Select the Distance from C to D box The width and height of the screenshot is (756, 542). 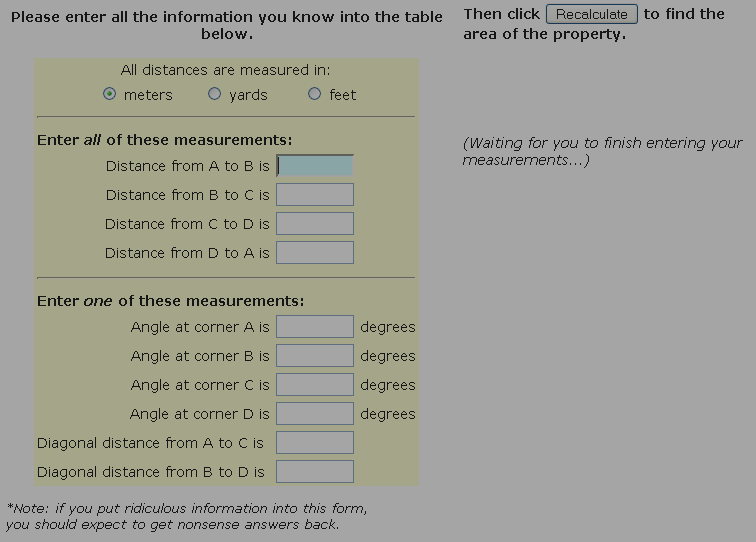point(315,224)
